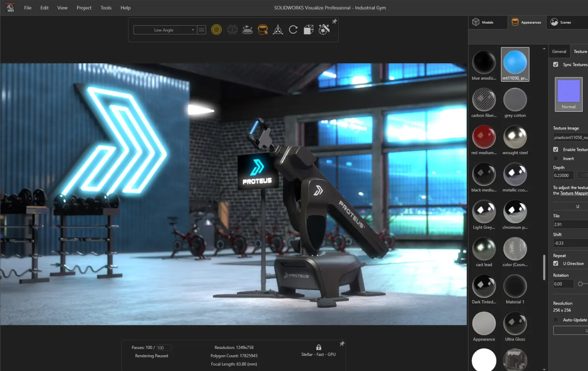This screenshot has width=588, height=371.
Task: Select the red medium appearance thumbnail
Action: pyautogui.click(x=484, y=137)
